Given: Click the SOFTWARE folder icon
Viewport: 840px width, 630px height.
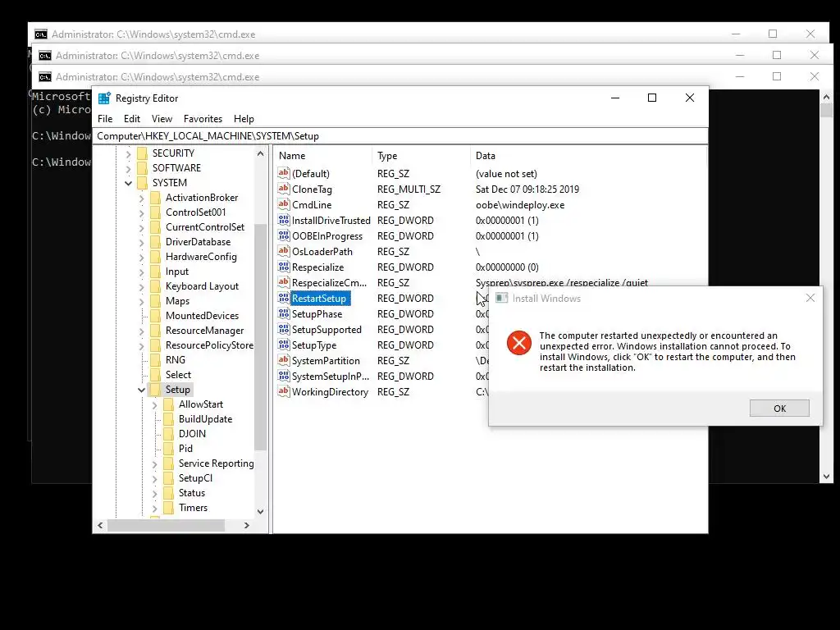Looking at the screenshot, I should (142, 167).
